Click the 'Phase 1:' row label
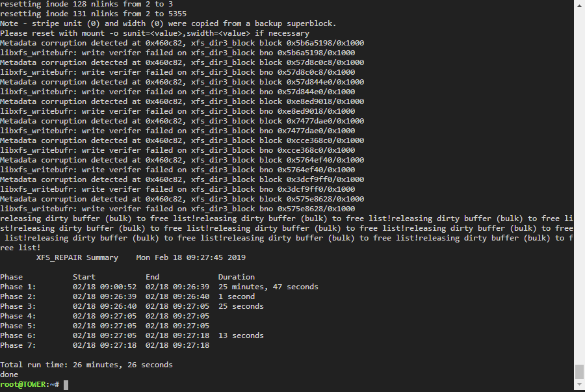585x392 pixels. click(x=18, y=287)
